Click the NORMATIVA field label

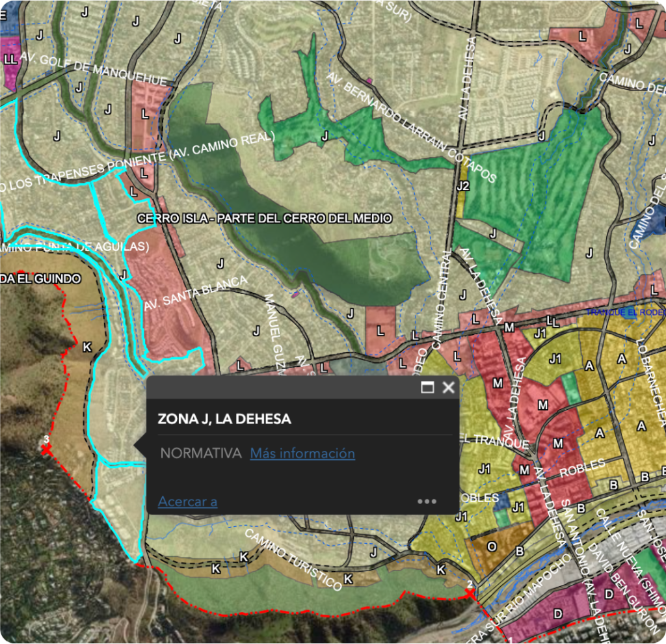coord(201,453)
